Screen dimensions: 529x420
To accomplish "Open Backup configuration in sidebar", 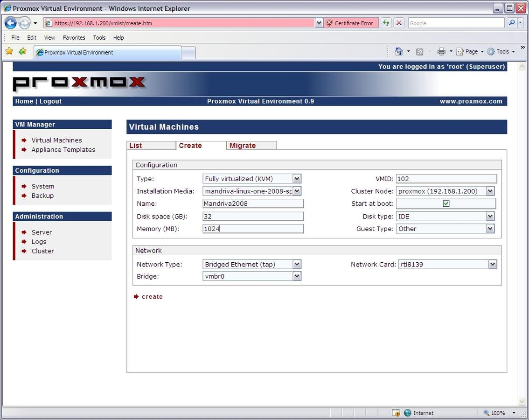I will pos(42,196).
